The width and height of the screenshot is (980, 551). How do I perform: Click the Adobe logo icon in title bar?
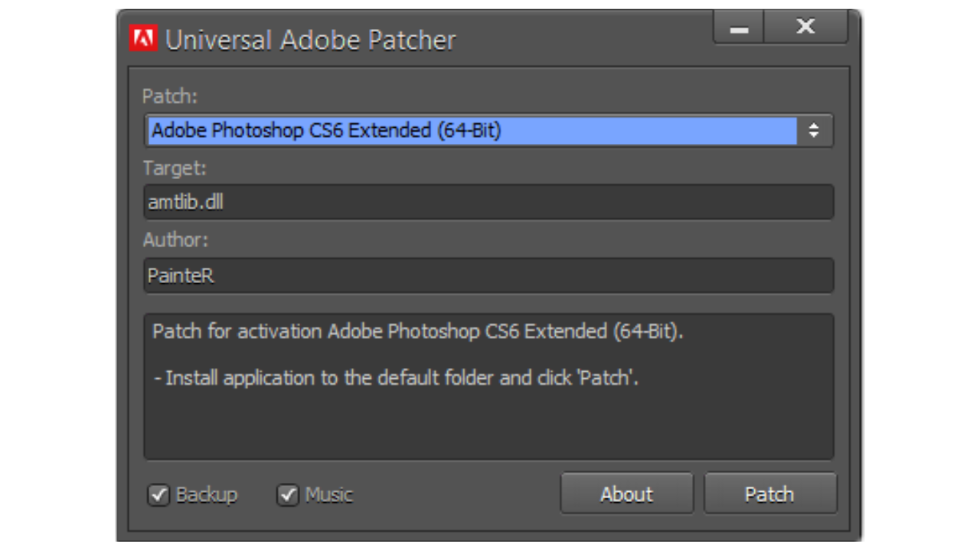click(143, 39)
